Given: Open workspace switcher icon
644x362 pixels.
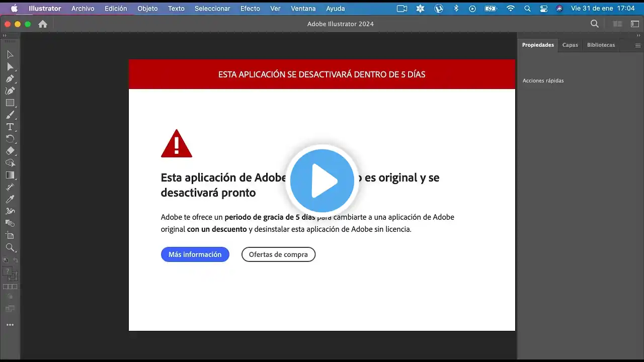Looking at the screenshot, I should click(634, 24).
